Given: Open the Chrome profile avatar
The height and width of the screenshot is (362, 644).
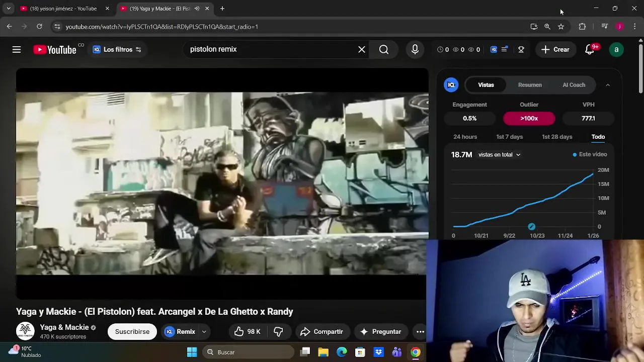Looking at the screenshot, I should pos(620,27).
